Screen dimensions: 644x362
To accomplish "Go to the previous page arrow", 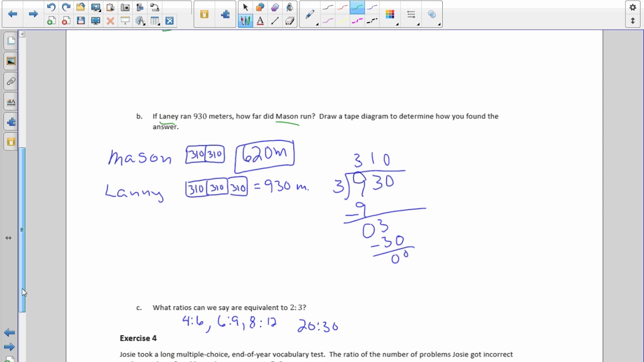I will coord(13,14).
